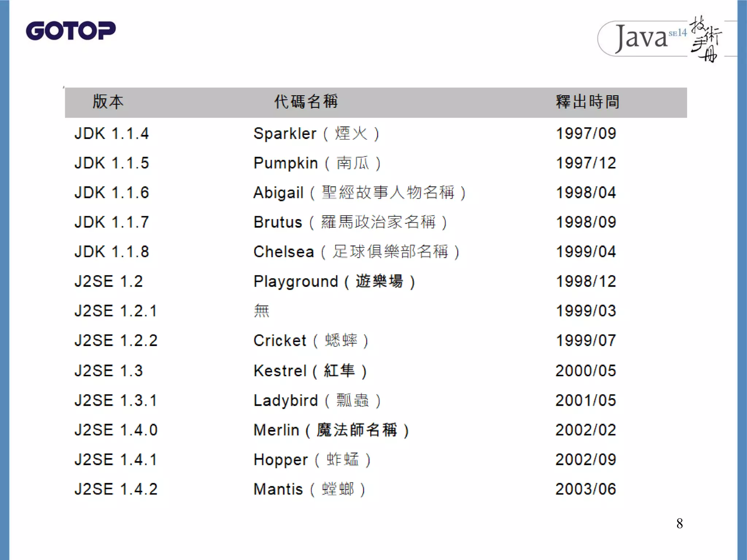Click the 釋出時間 column header
This screenshot has width=747, height=560.
click(588, 102)
